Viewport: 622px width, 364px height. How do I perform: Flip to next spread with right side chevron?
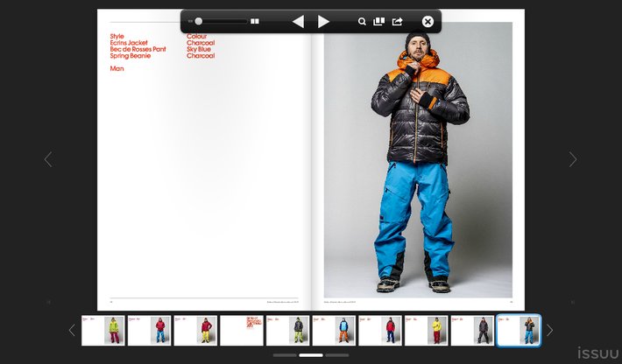coord(573,159)
